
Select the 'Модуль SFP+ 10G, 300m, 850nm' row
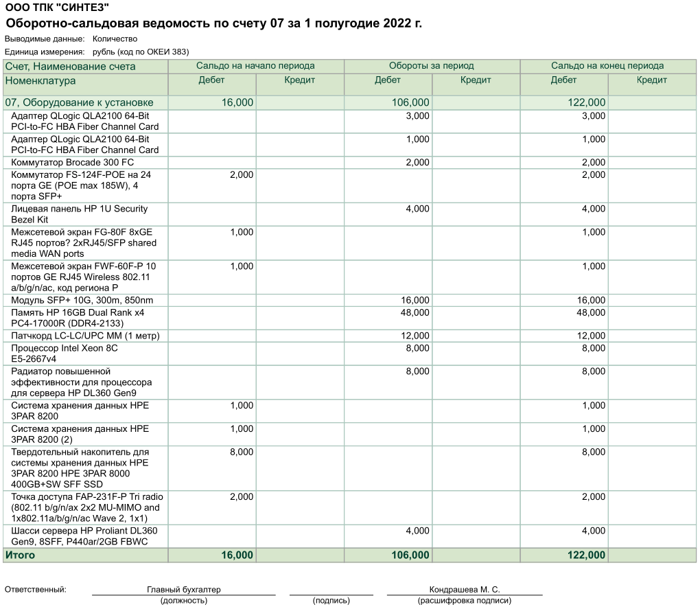pyautogui.click(x=349, y=300)
